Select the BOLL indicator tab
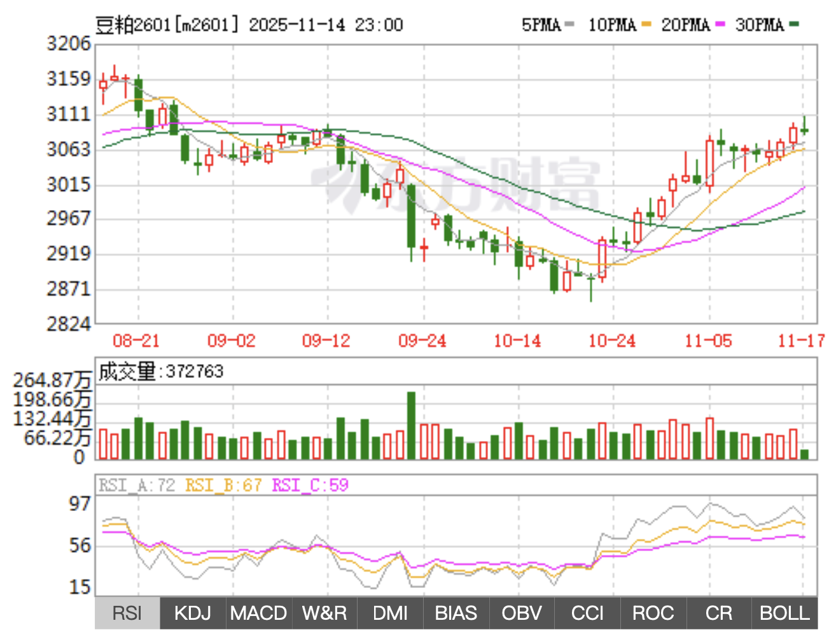836x644 pixels. pyautogui.click(x=784, y=613)
